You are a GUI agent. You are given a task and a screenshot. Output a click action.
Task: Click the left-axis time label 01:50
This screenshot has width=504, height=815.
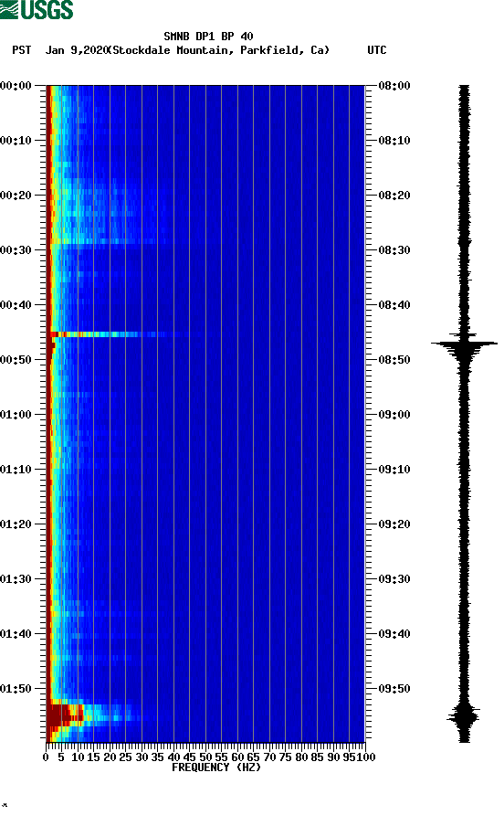pos(16,689)
